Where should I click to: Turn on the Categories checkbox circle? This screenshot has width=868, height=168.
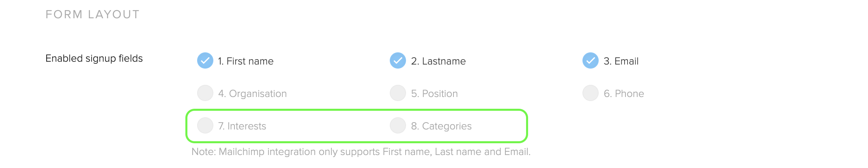point(398,125)
